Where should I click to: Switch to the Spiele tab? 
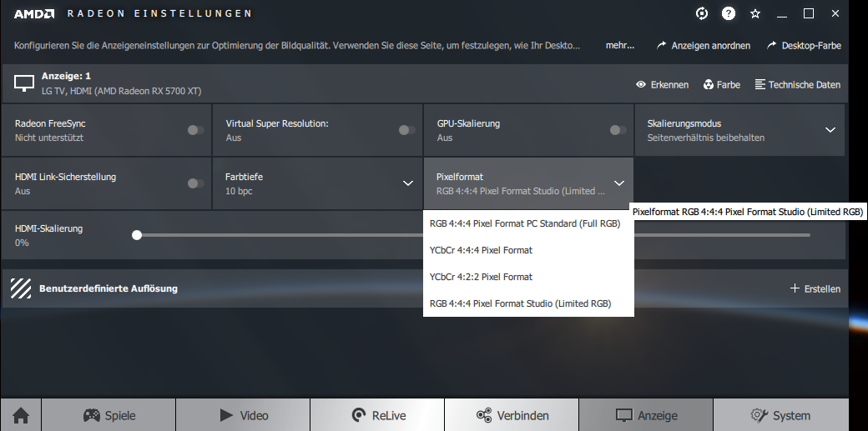pyautogui.click(x=108, y=415)
